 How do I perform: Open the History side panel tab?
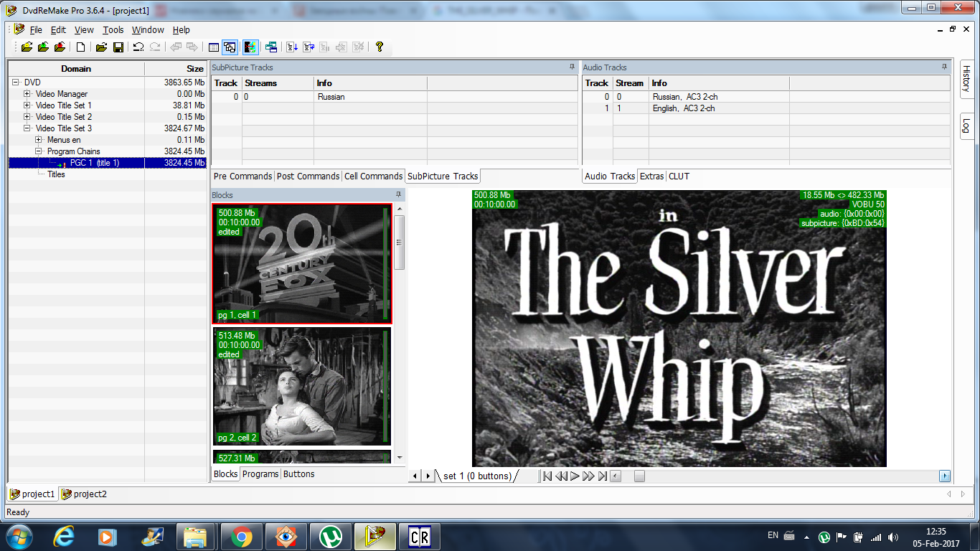[966, 78]
